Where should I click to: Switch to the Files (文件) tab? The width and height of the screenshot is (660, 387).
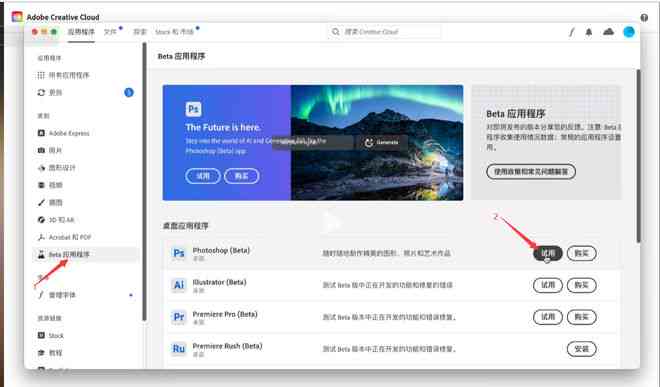point(110,32)
